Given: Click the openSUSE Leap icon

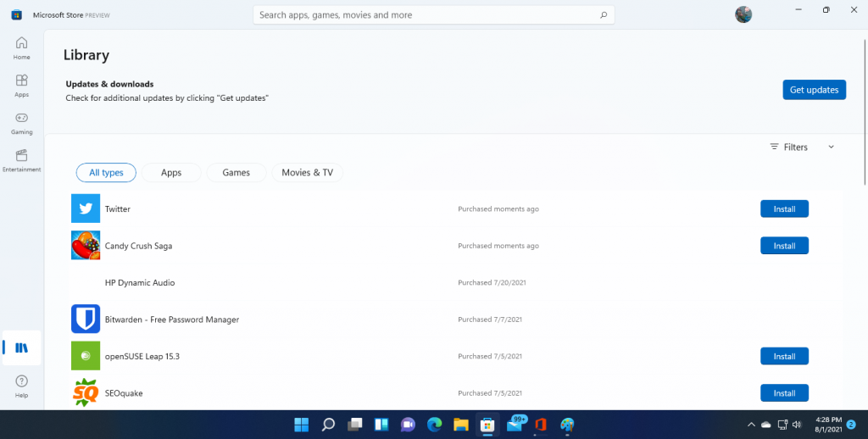Looking at the screenshot, I should [x=86, y=356].
